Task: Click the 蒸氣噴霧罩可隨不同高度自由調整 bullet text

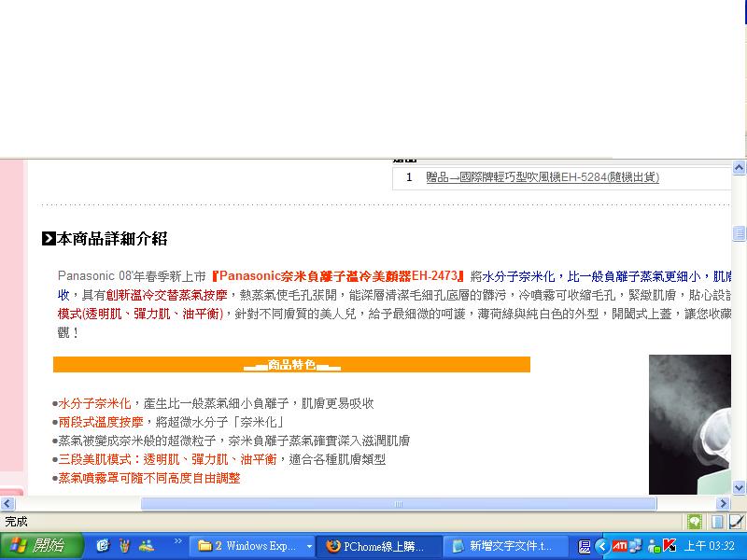Action: coord(149,478)
